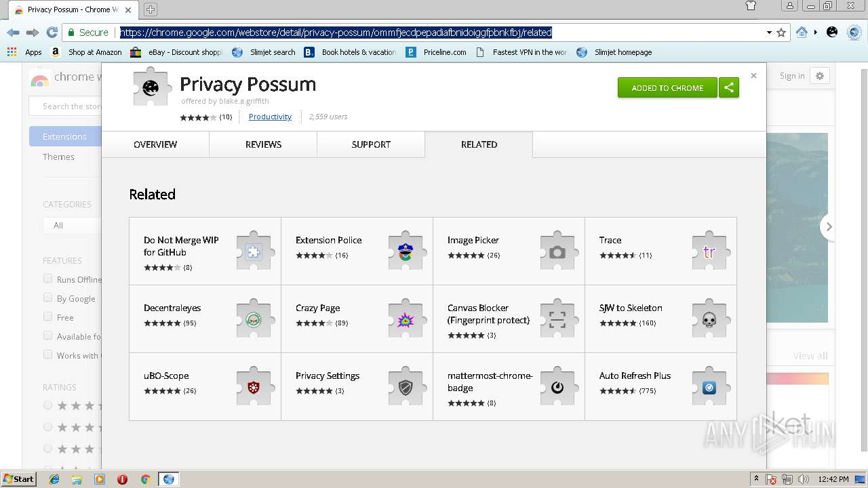Switch to the Overview tab
The height and width of the screenshot is (488, 868).
pyautogui.click(x=155, y=144)
